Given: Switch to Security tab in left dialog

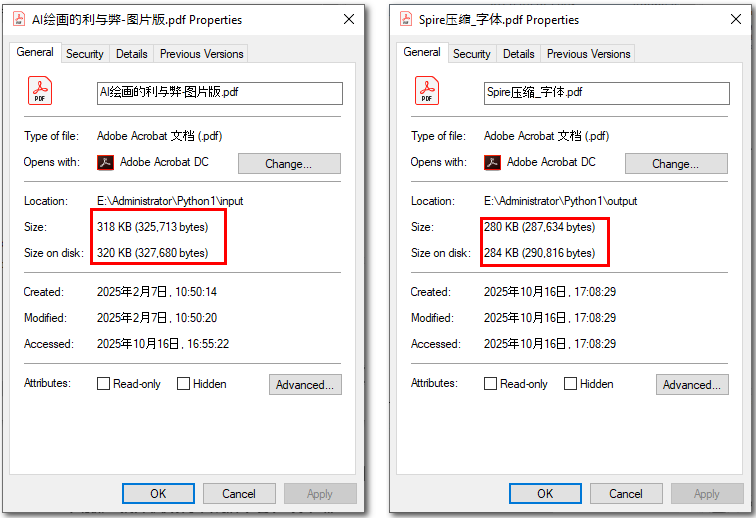Looking at the screenshot, I should click(x=85, y=54).
